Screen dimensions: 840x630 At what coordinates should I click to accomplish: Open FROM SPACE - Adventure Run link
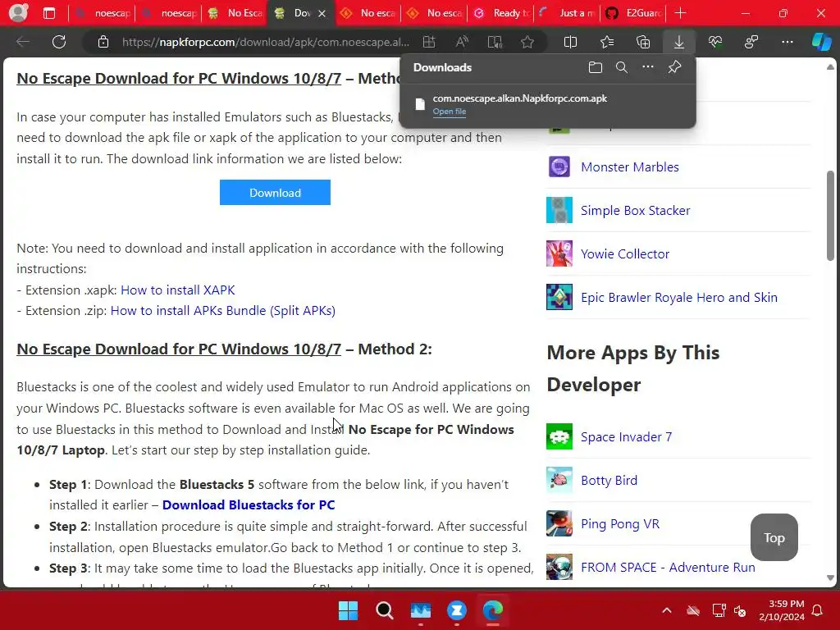pos(668,568)
